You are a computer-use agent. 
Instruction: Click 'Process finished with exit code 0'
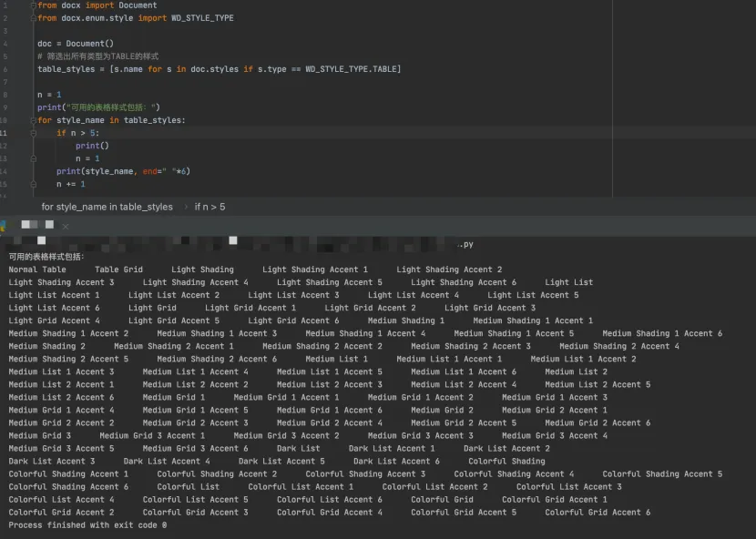coord(87,525)
